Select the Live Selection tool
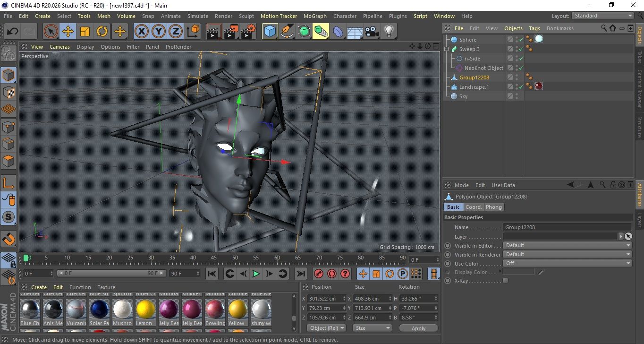 tap(51, 32)
